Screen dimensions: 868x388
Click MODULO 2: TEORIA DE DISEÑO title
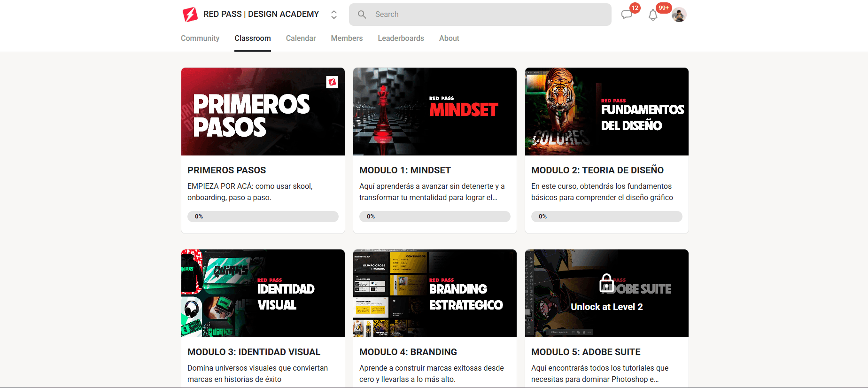pyautogui.click(x=597, y=170)
